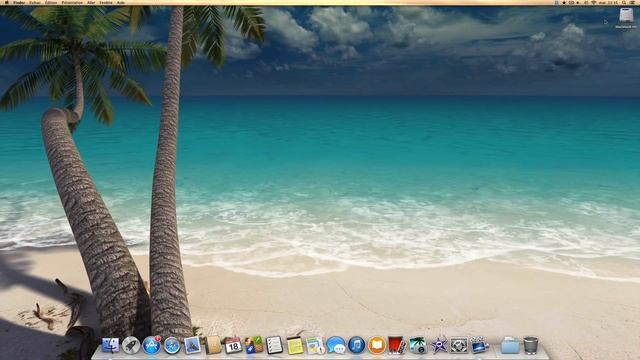Launch iMovie star icon in Dock
Image resolution: width=640 pixels, height=360 pixels.
[x=439, y=345]
